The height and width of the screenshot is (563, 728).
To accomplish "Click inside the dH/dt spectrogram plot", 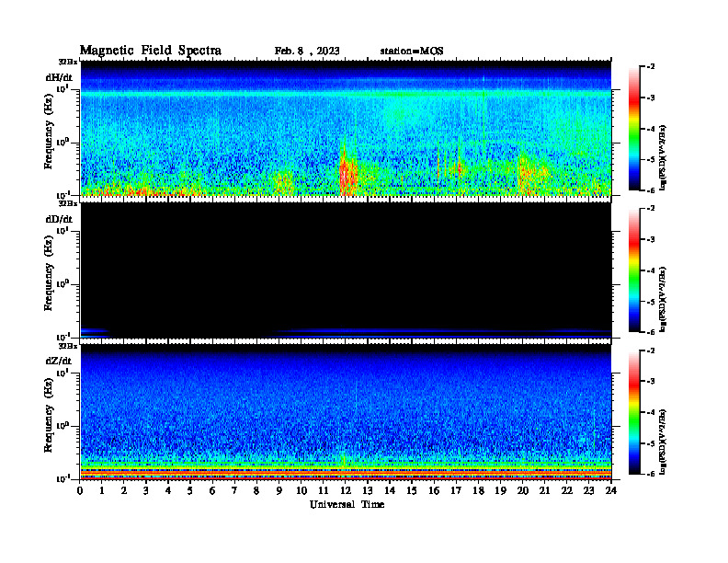I will [346, 128].
